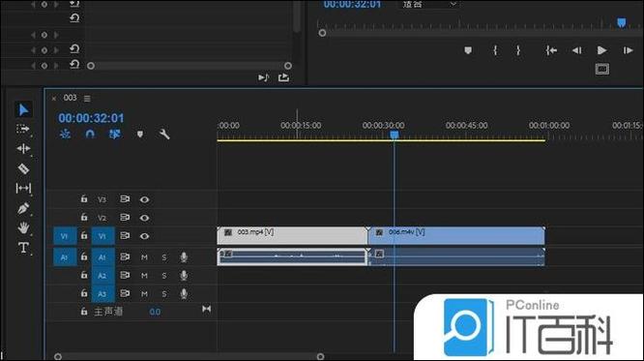
Task: Go to In point in program monitor
Action: [x=551, y=50]
